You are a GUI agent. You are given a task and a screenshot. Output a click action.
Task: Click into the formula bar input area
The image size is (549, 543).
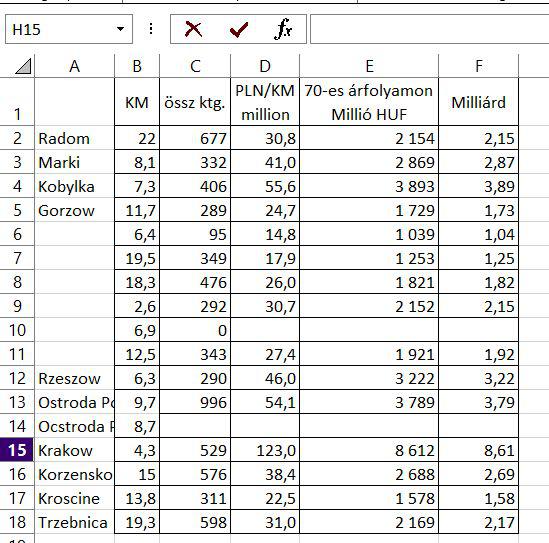[x=430, y=29]
